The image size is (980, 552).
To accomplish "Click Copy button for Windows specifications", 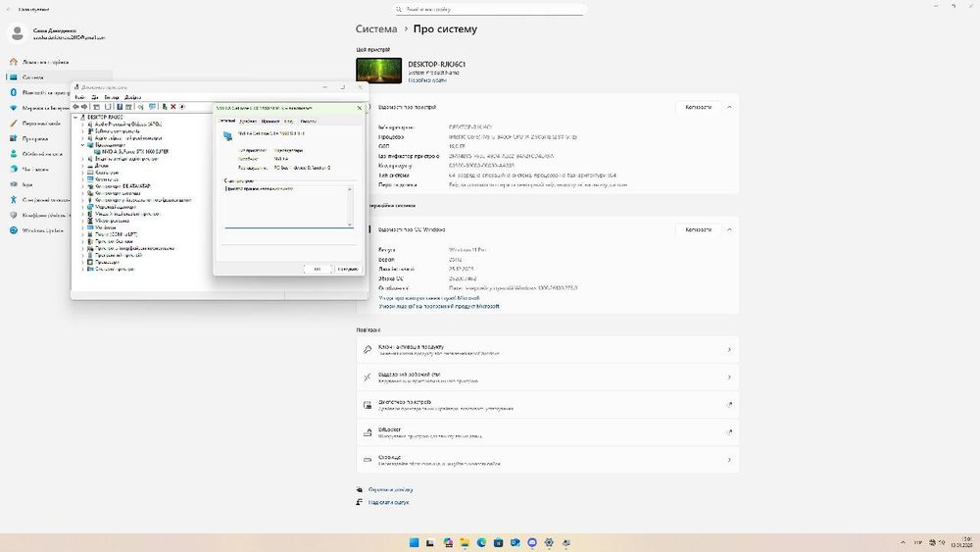I will (x=698, y=229).
